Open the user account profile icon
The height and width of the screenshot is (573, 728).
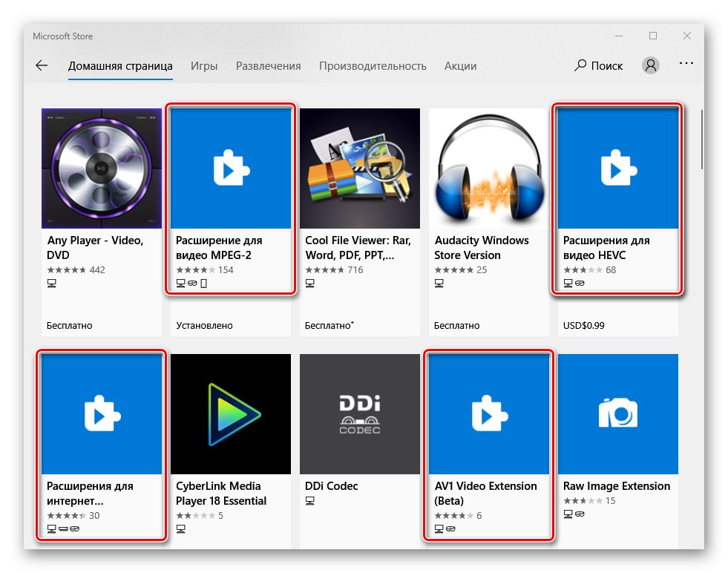click(x=651, y=65)
